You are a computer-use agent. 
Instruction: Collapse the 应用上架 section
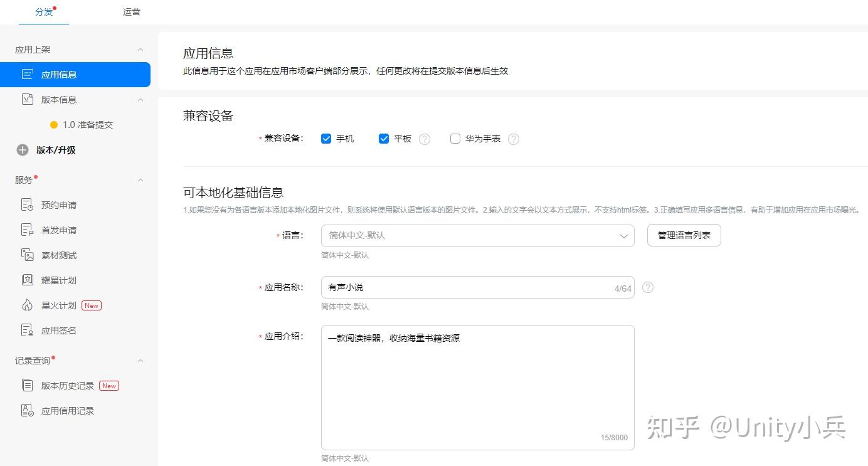point(140,50)
